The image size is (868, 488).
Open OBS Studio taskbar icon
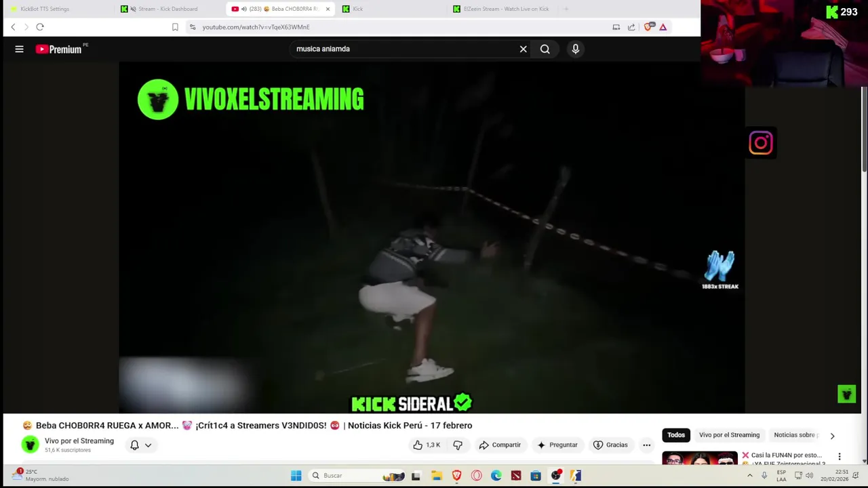click(x=556, y=476)
